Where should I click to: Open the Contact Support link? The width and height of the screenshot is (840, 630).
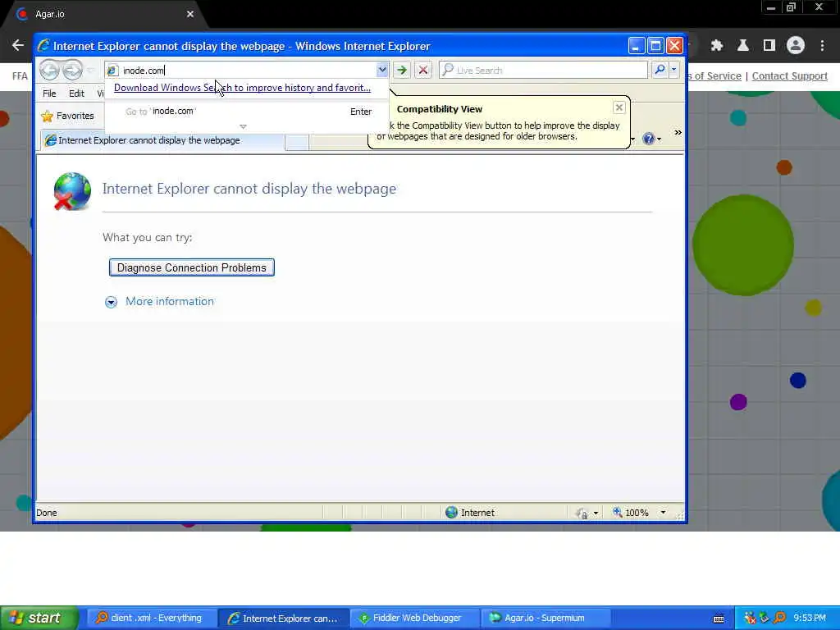(x=790, y=76)
